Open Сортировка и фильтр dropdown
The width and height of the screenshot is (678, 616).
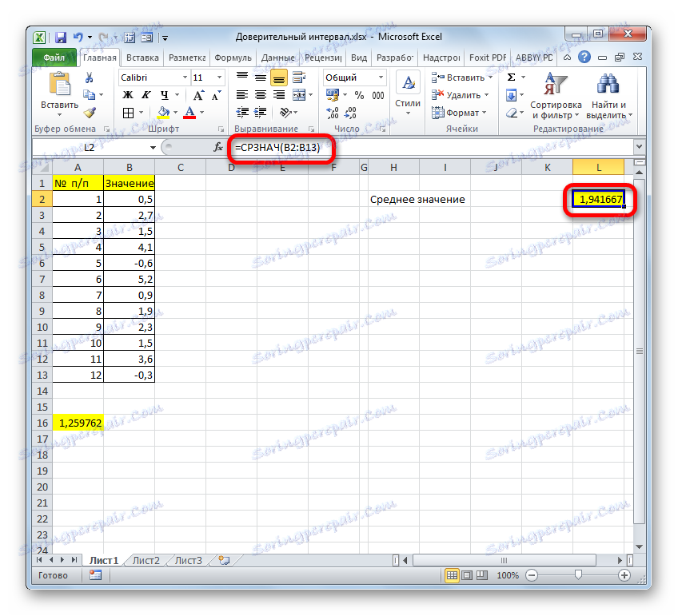pos(556,96)
